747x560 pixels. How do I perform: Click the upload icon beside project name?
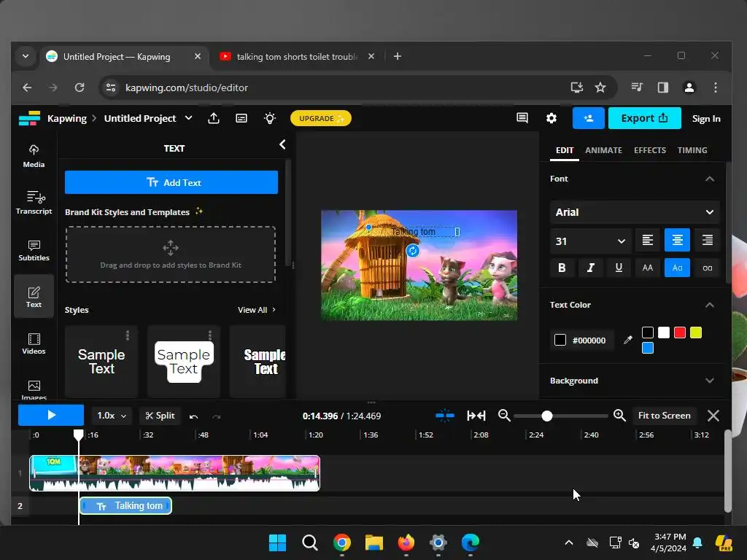click(214, 118)
